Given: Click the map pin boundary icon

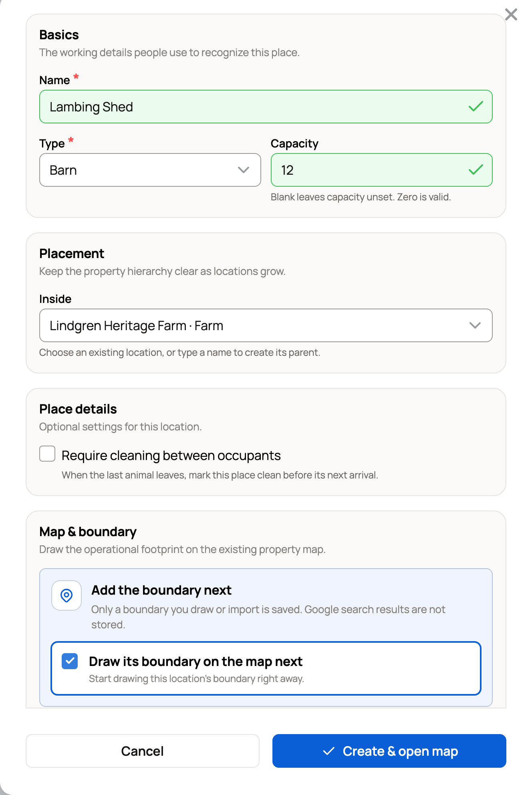Looking at the screenshot, I should pyautogui.click(x=66, y=595).
